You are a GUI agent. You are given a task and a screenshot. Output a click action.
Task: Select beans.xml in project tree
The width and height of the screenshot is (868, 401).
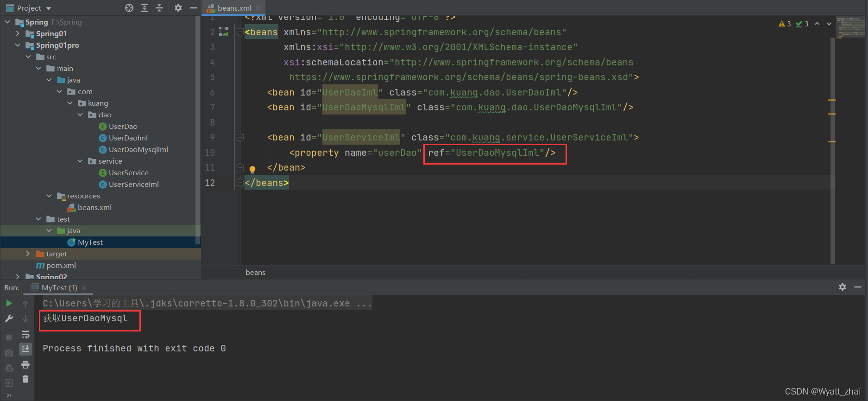tap(94, 207)
